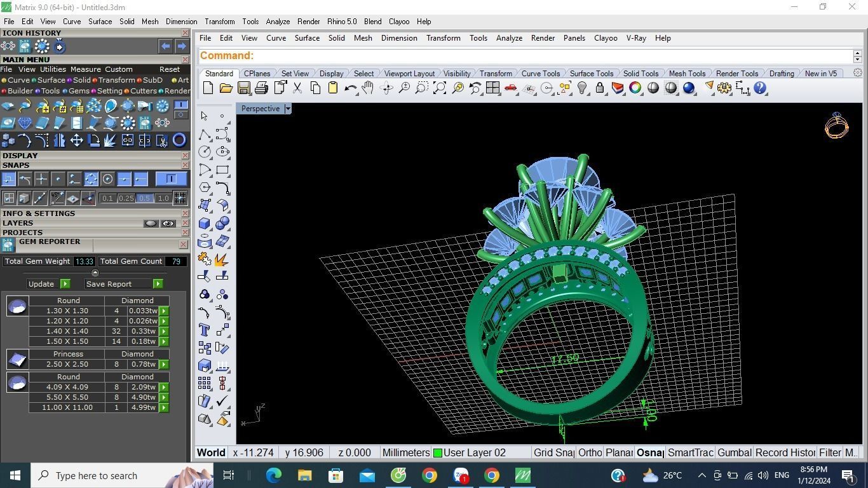Click the color wheel icon in the toolbar
The image size is (868, 488).
[x=635, y=88]
